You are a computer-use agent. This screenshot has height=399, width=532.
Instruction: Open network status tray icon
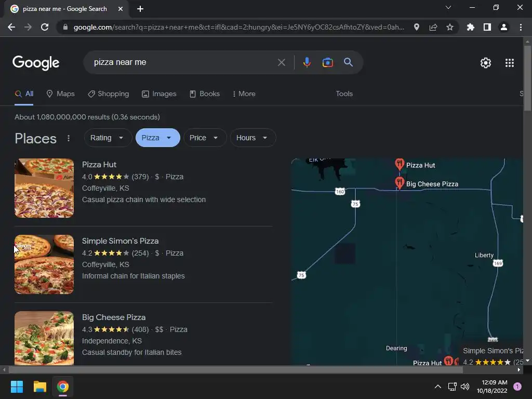point(453,387)
